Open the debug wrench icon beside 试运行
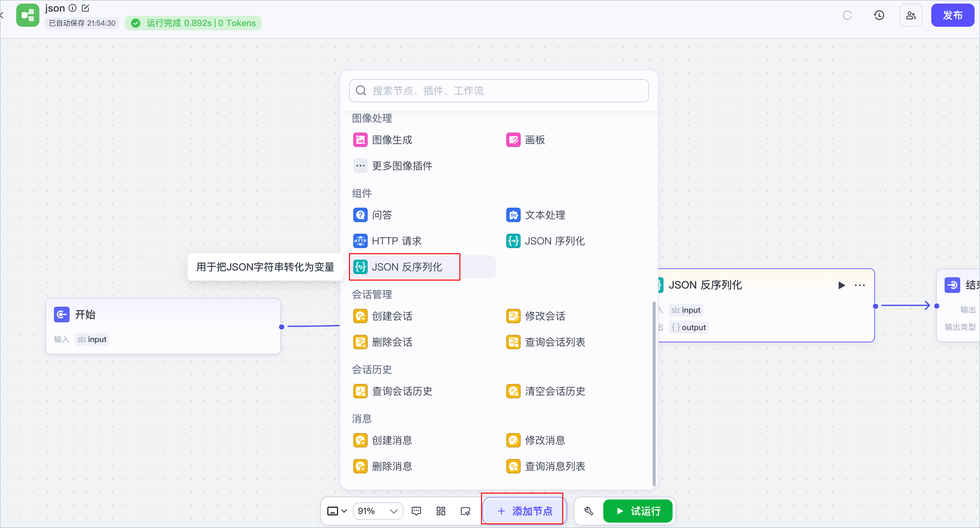The height and width of the screenshot is (528, 980). [589, 511]
